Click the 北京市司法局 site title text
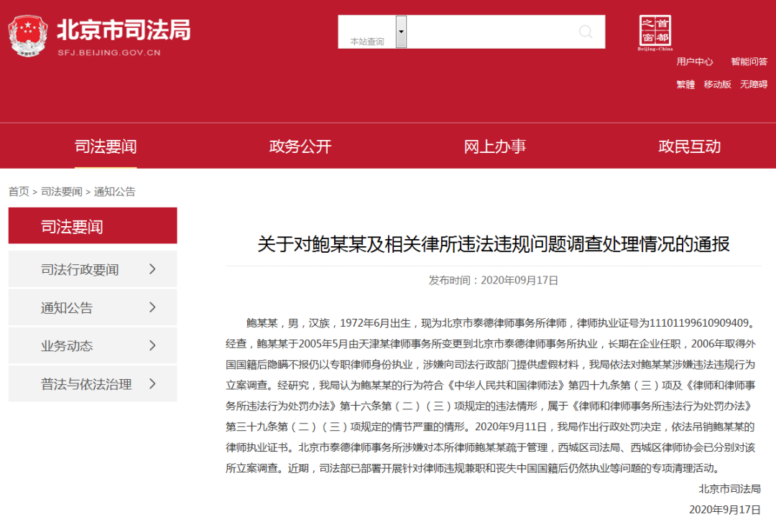This screenshot has width=776, height=532. (124, 29)
